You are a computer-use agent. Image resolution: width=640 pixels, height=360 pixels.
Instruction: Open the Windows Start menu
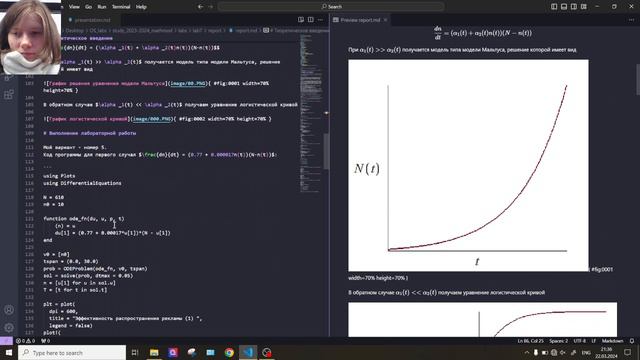point(9,352)
